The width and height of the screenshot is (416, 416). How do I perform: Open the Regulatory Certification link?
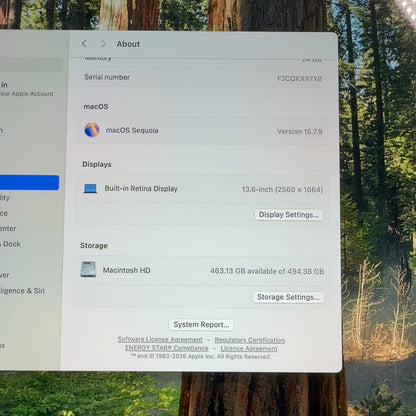tap(250, 340)
